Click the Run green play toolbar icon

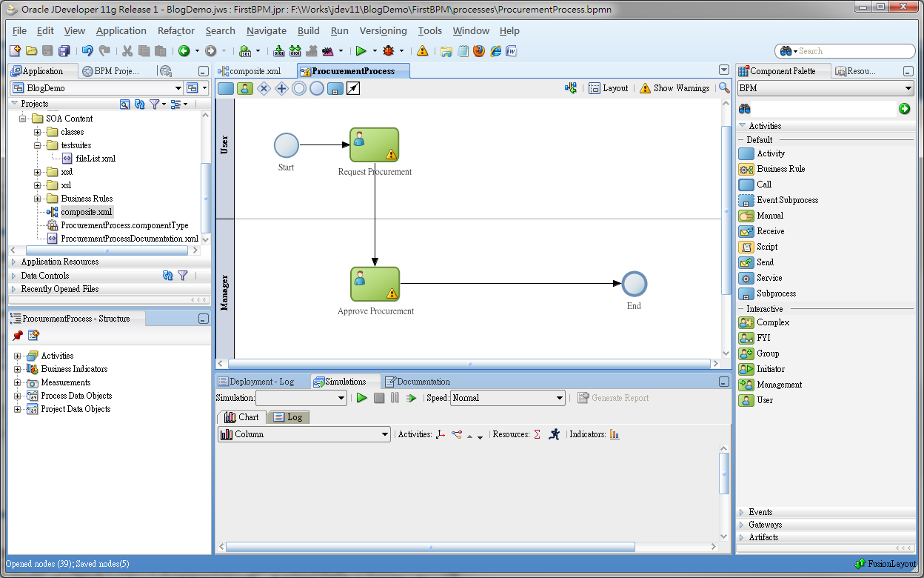pos(361,51)
